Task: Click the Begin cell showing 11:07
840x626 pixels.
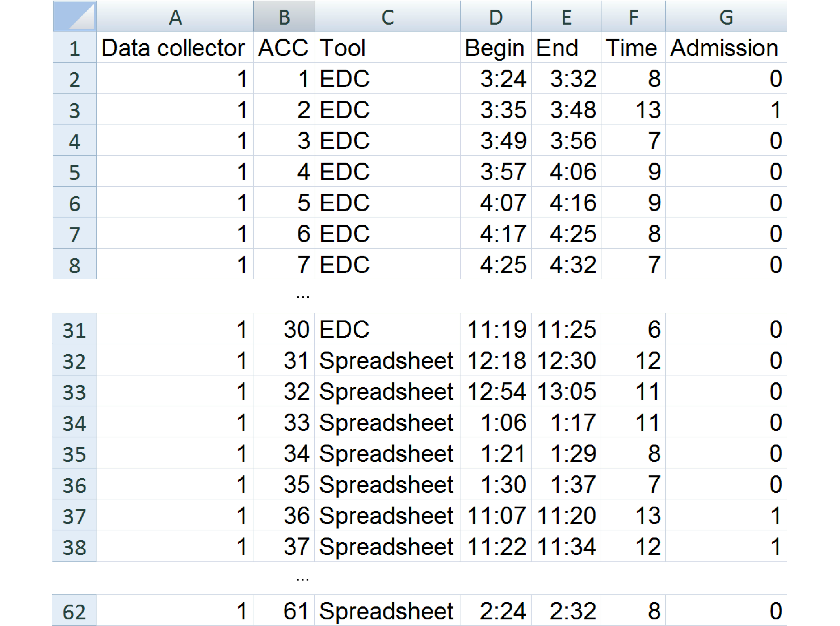Action: [x=495, y=515]
